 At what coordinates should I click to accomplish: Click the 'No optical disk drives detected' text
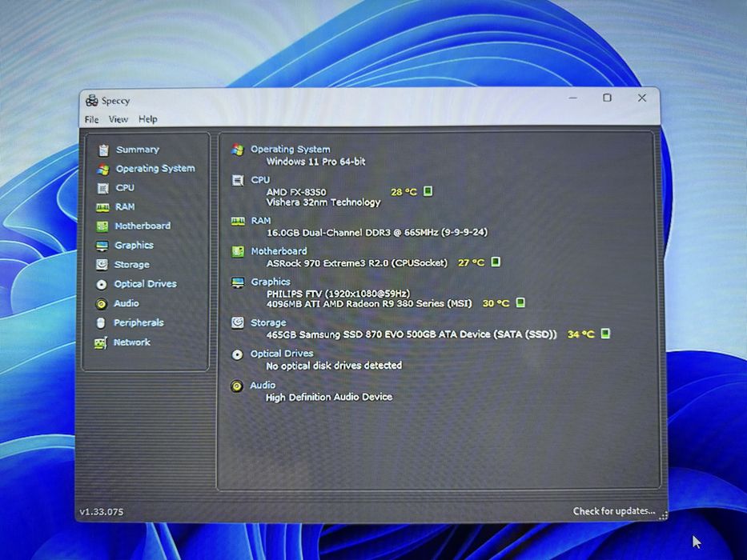[x=334, y=366]
